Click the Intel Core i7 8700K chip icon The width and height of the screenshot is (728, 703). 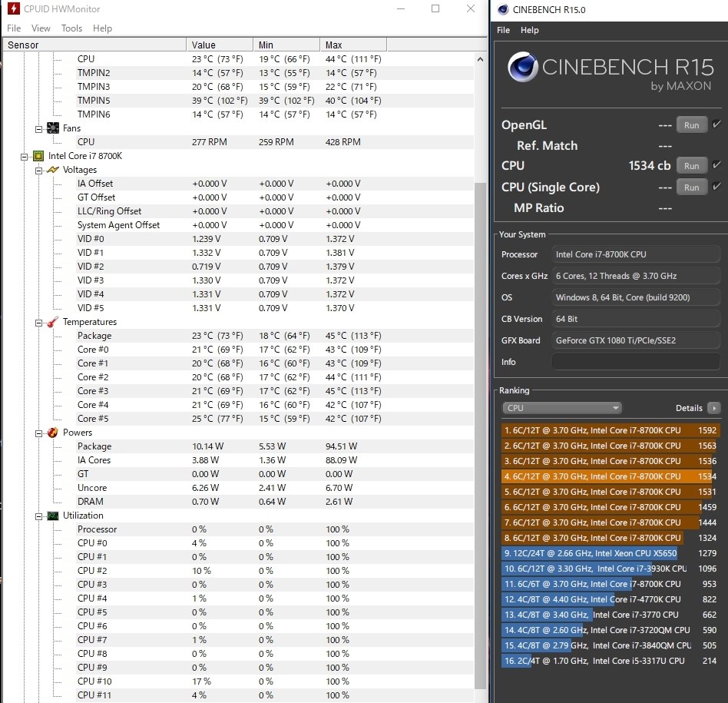tap(38, 156)
